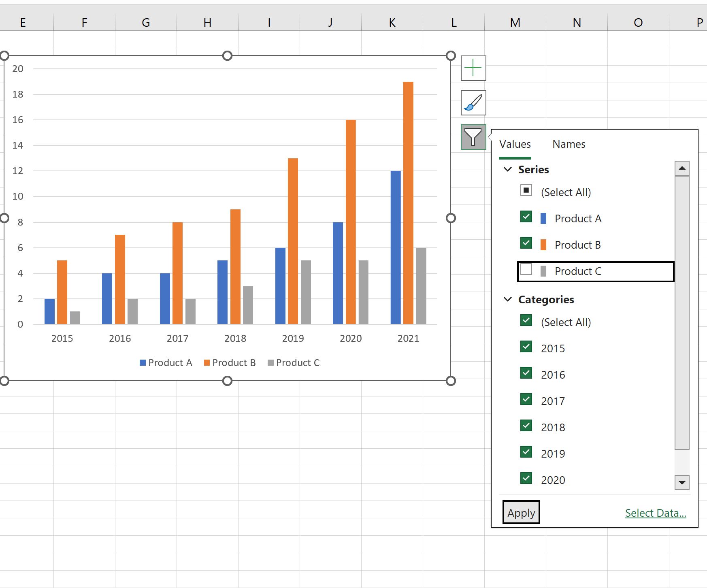This screenshot has width=707, height=588.
Task: Toggle Categories Select All checkbox
Action: [526, 320]
